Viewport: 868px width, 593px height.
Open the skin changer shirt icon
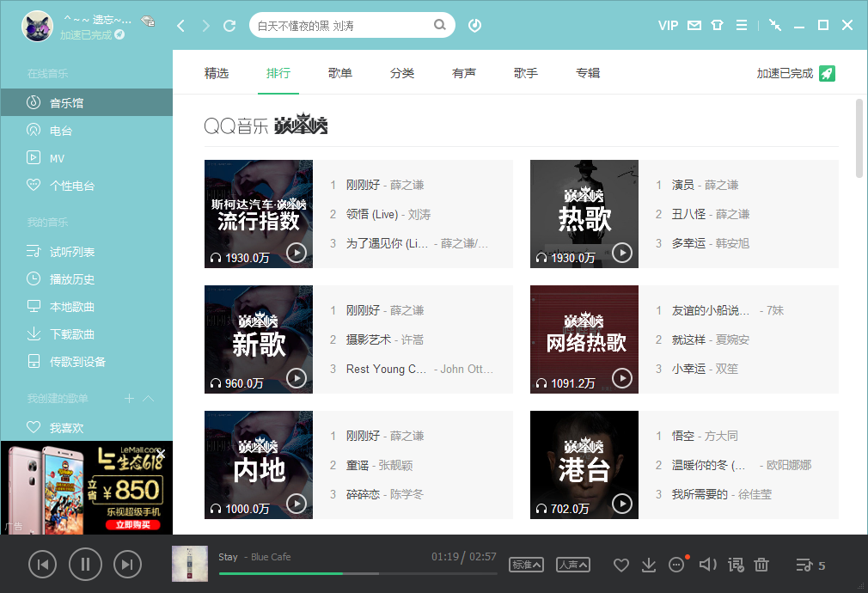click(718, 26)
